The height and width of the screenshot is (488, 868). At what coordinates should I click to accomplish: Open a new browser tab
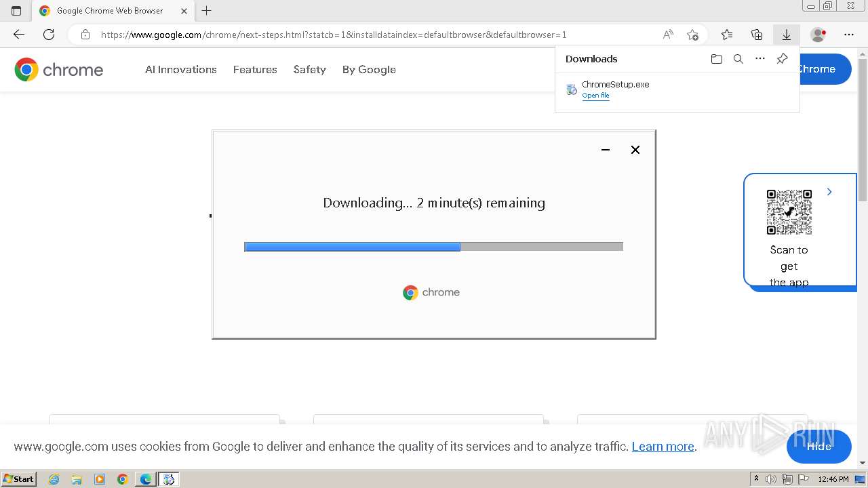pyautogui.click(x=207, y=11)
